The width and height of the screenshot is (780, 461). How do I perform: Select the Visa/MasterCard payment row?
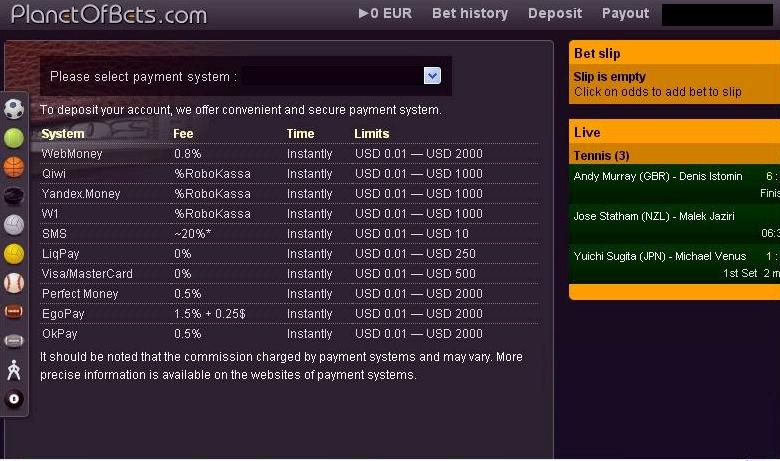point(289,274)
